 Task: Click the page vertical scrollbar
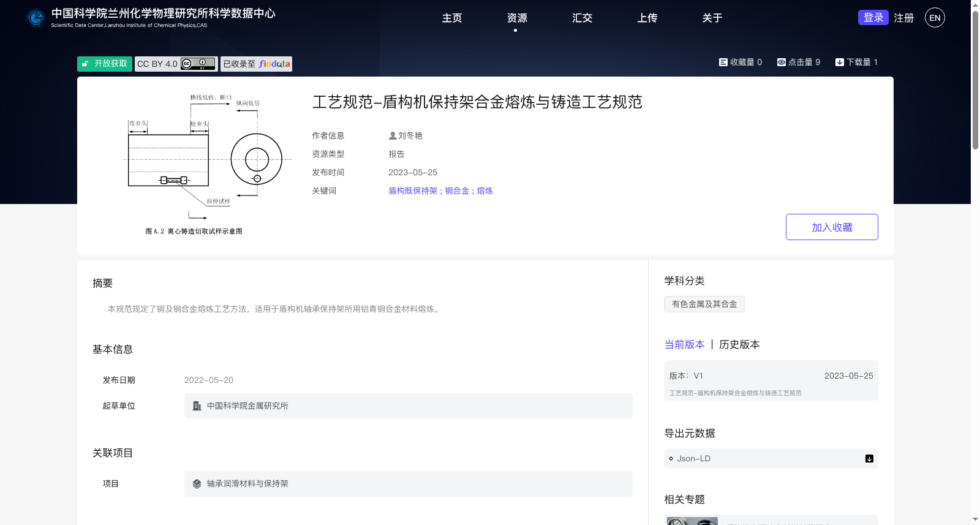(x=975, y=80)
